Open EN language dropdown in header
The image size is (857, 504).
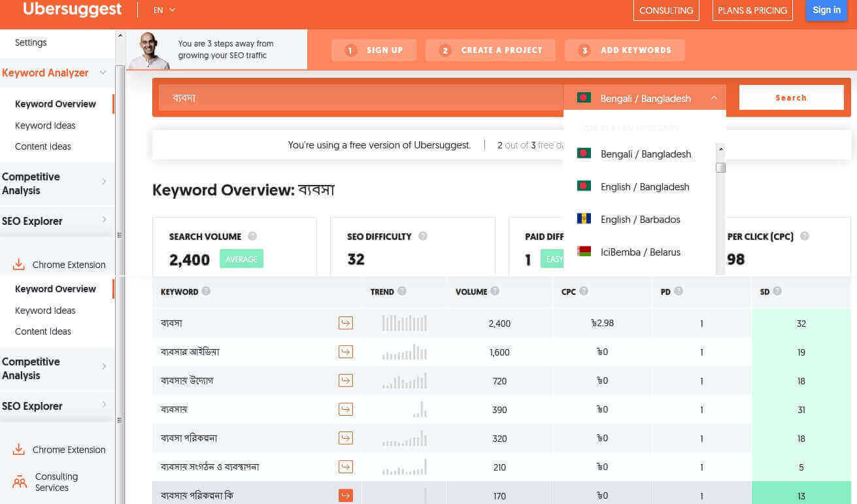pos(165,10)
